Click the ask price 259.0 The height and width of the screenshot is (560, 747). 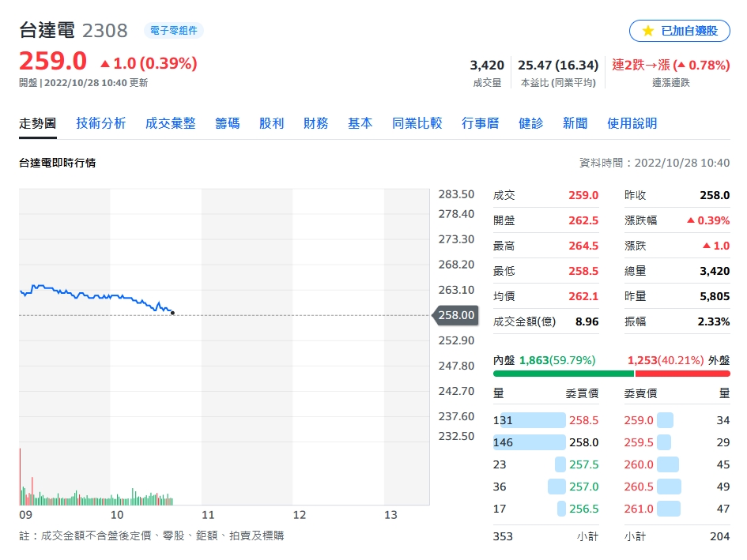tap(639, 420)
